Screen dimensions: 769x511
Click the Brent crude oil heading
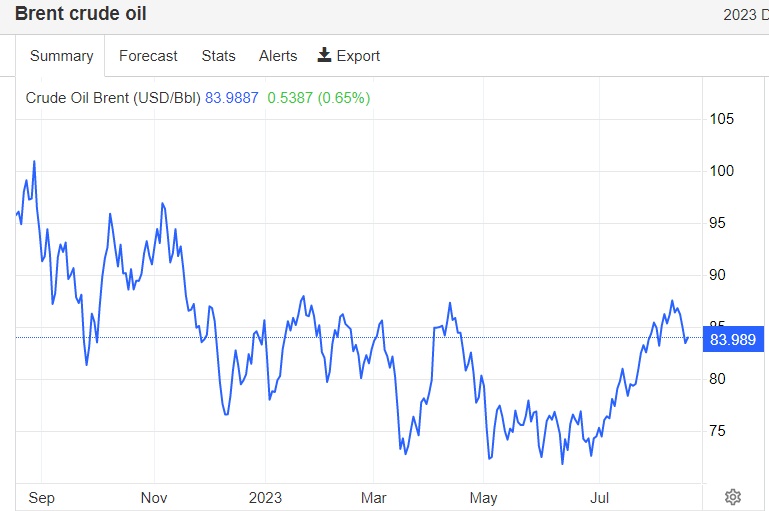(x=81, y=15)
